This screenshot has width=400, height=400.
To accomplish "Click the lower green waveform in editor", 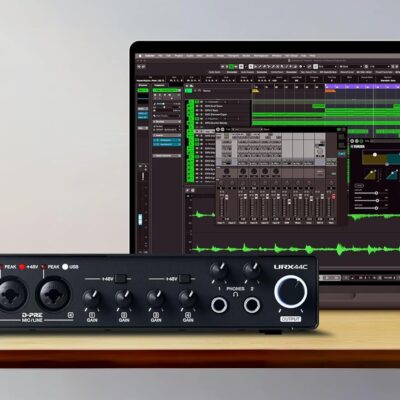I will (x=296, y=249).
